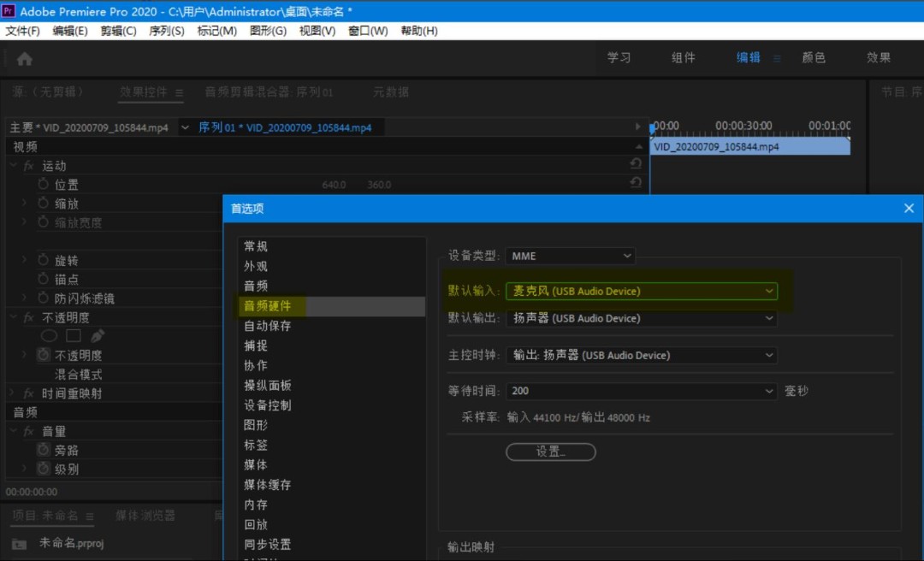Click the 设置 button in audio hardware preferences
Screen dimensions: 924x561
click(x=550, y=452)
